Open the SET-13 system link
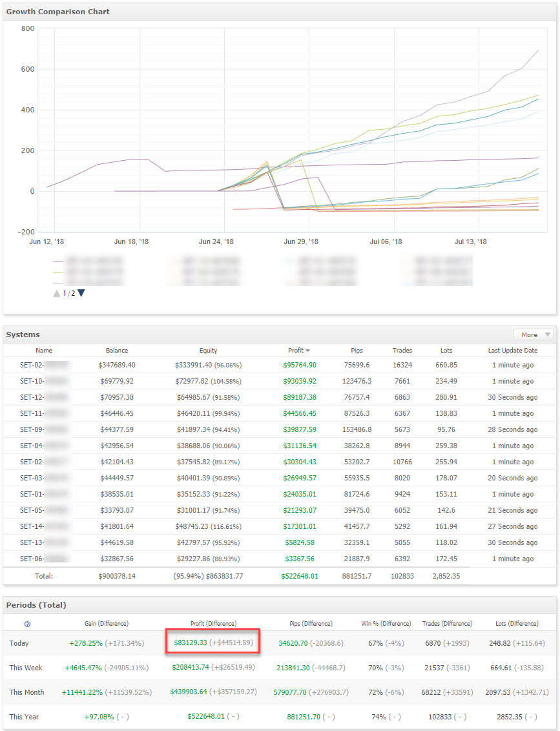The image size is (560, 731). tap(45, 542)
